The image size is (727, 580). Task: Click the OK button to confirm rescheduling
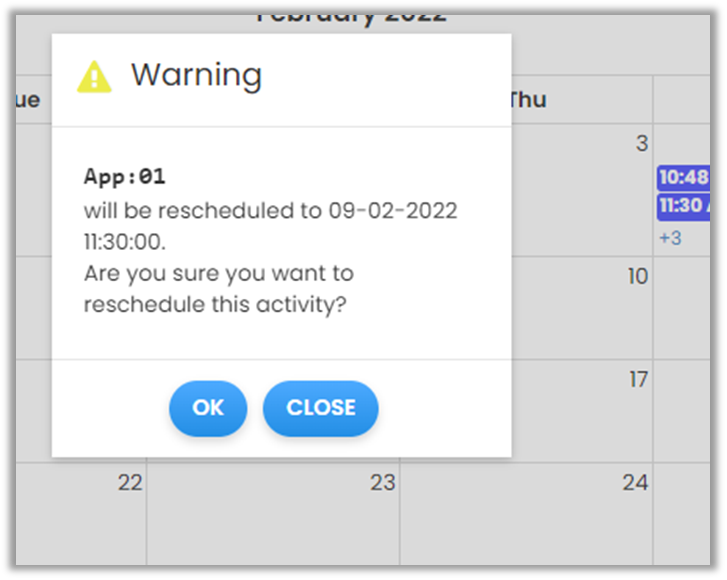click(207, 408)
